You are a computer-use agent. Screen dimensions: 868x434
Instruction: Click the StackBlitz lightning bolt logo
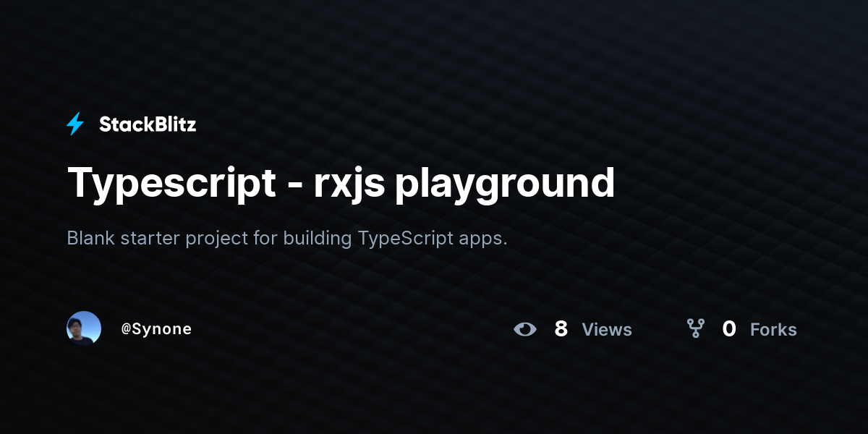tap(75, 124)
